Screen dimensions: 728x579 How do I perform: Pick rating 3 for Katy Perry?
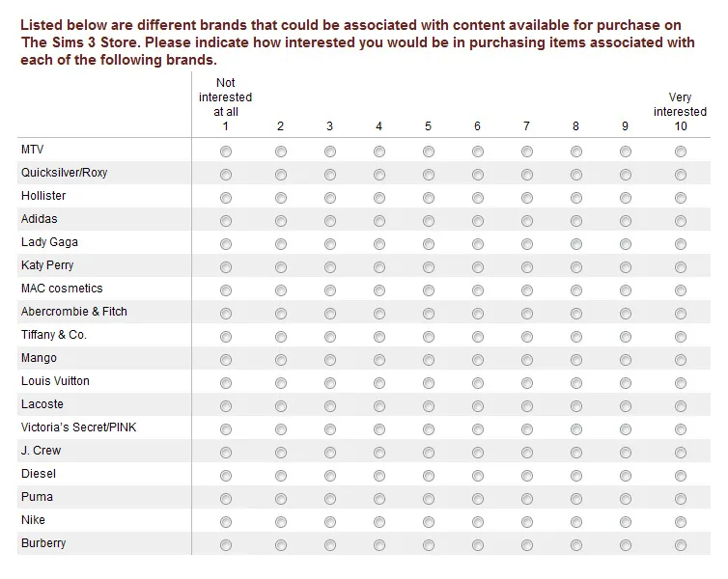(x=330, y=267)
